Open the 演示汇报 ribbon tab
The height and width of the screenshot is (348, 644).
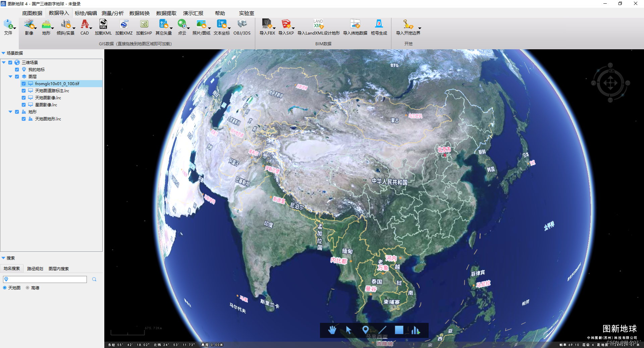click(x=193, y=13)
